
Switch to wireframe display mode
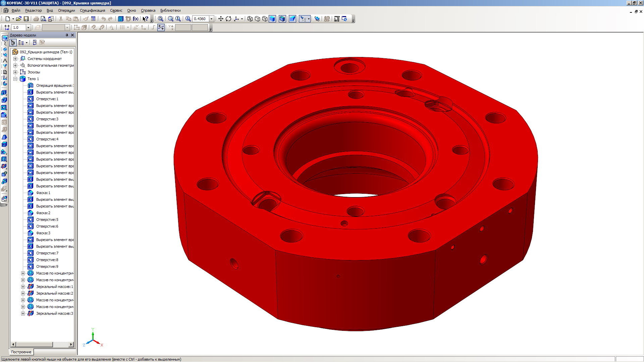(x=250, y=19)
